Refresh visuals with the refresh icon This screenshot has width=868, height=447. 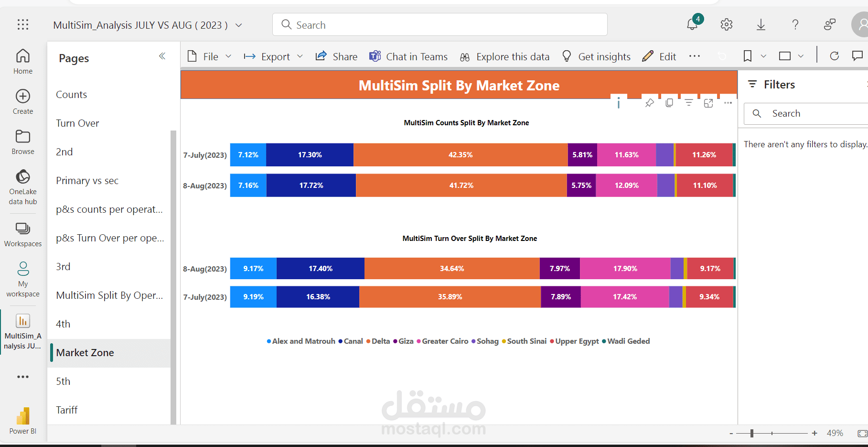835,56
